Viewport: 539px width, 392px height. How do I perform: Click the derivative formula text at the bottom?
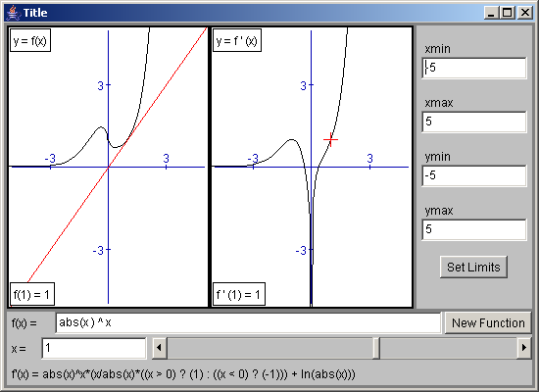click(183, 373)
